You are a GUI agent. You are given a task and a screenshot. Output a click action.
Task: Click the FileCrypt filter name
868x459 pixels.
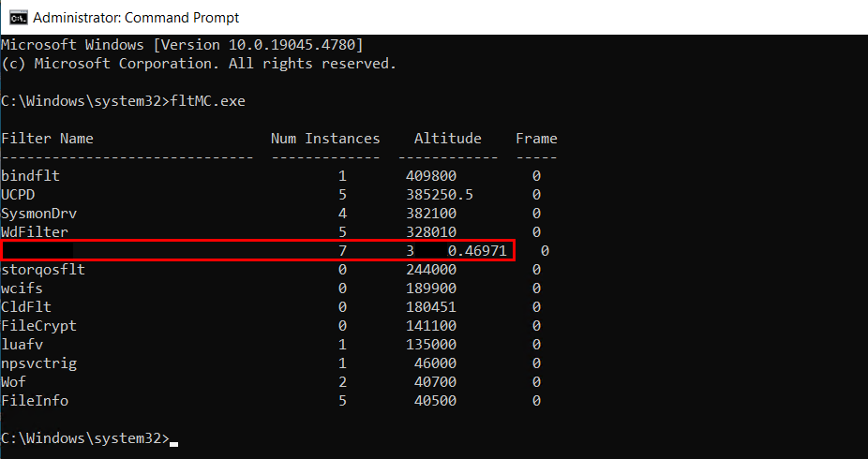[x=38, y=326]
